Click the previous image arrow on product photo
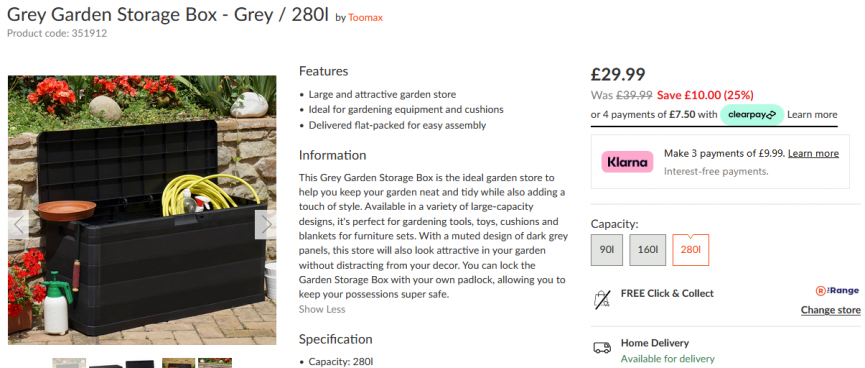Screen dimensions: 865x368 coord(18,225)
